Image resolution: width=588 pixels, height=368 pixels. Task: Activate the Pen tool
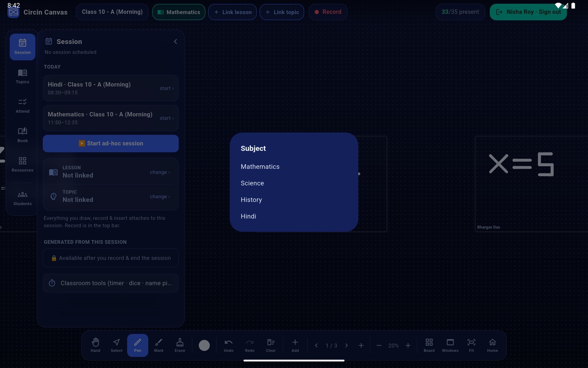click(x=138, y=345)
